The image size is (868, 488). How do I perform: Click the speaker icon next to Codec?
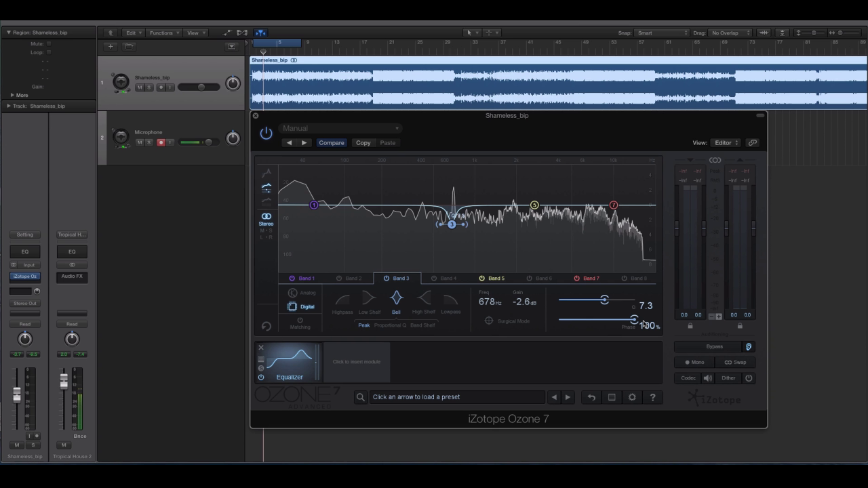pos(708,378)
